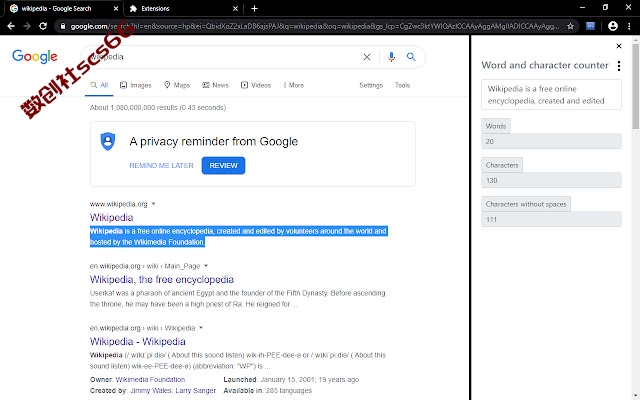The height and width of the screenshot is (400, 640).
Task: Open the word counter extension icon in toolbar
Action: point(590,26)
